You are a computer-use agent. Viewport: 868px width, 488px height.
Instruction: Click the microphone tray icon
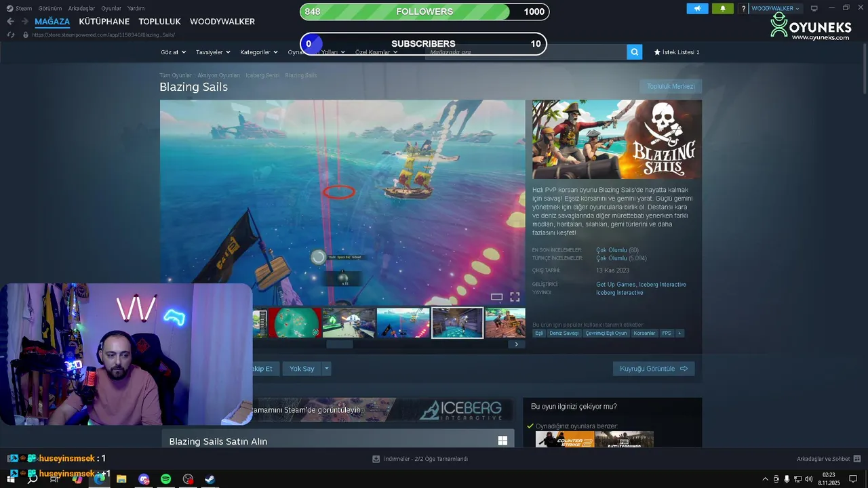[787, 479]
